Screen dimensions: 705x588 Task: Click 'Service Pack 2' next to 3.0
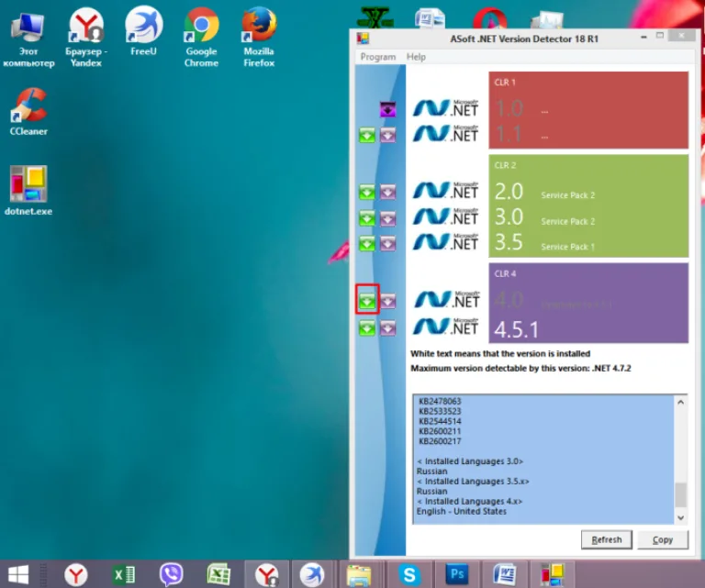point(568,221)
